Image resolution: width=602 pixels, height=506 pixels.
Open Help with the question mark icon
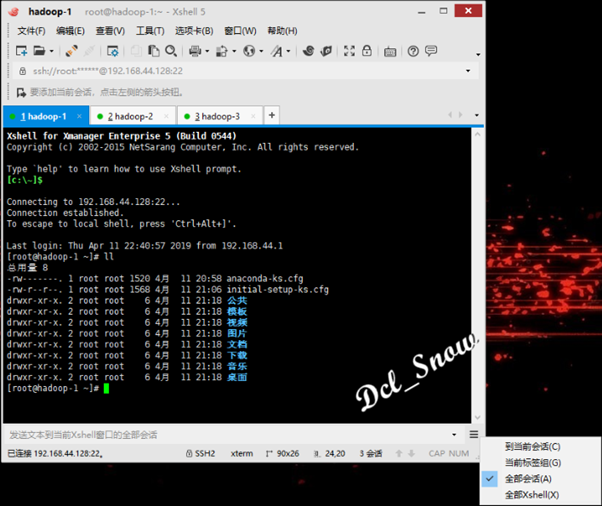tap(413, 51)
